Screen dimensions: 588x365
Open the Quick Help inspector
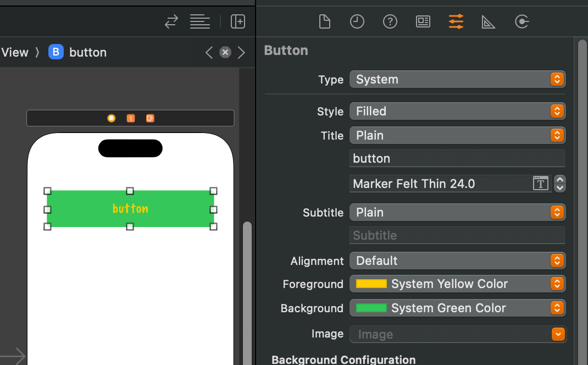click(390, 21)
